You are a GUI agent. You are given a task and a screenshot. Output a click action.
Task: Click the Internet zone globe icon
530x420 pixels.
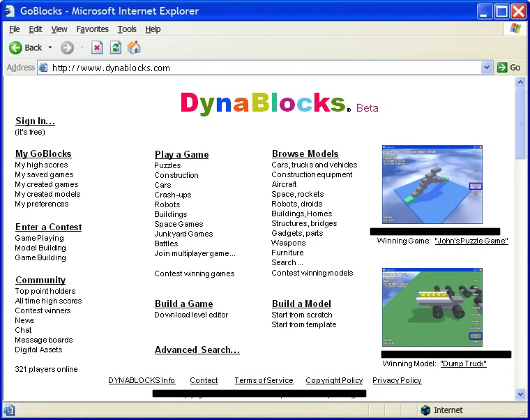click(x=425, y=410)
